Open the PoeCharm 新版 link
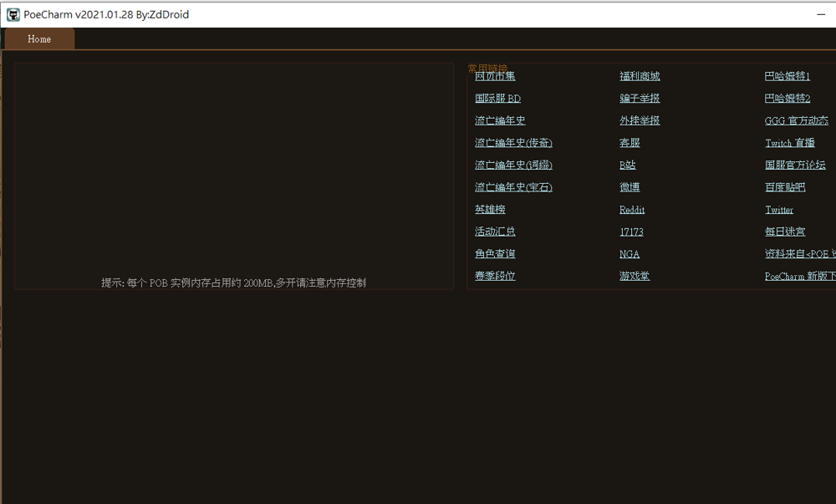Viewport: 836px width, 504px height. tap(800, 276)
